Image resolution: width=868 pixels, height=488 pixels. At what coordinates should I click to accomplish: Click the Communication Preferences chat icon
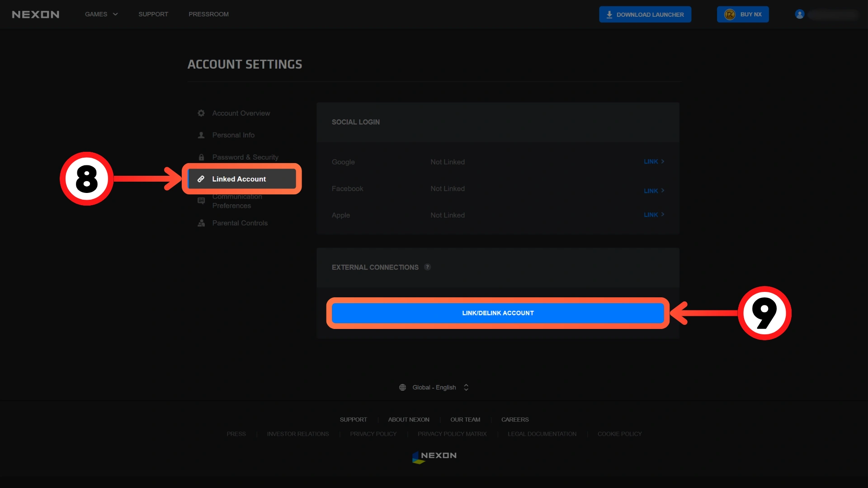pos(201,201)
